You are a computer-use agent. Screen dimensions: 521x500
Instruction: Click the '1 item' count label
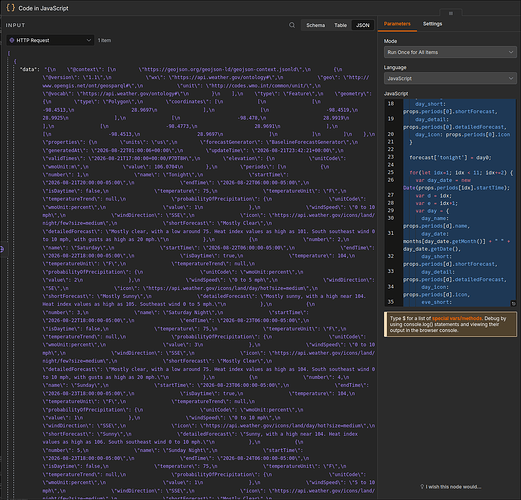pos(104,40)
